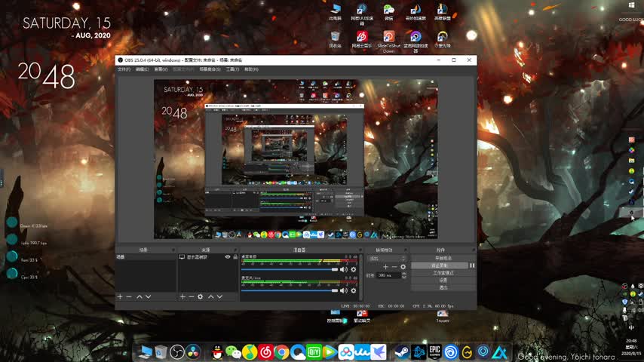Select the scene entry in the scenes list
The image size is (644, 362).
coord(146,257)
